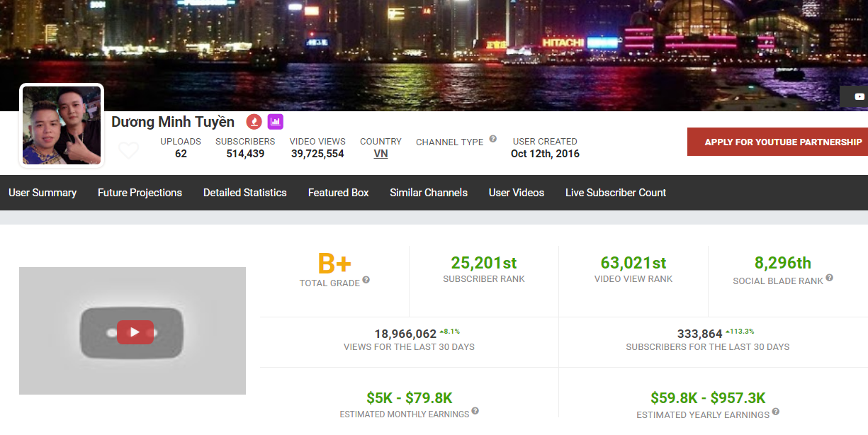Open the Featured Box tab
868x435 pixels.
coord(339,193)
